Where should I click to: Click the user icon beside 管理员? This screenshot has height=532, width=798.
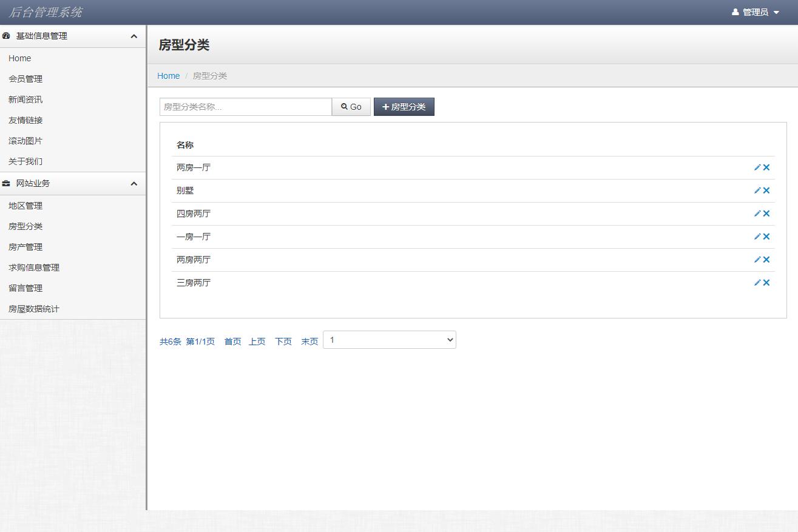734,12
